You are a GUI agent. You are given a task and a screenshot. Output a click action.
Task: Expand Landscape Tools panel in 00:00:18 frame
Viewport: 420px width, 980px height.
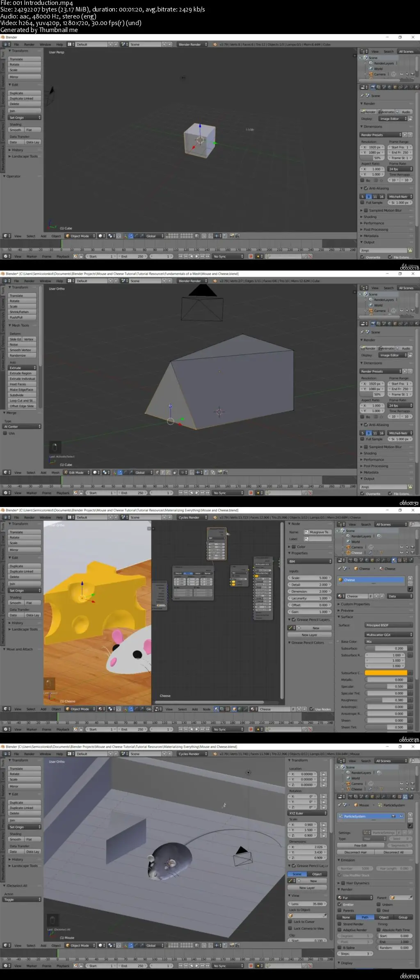point(24,156)
